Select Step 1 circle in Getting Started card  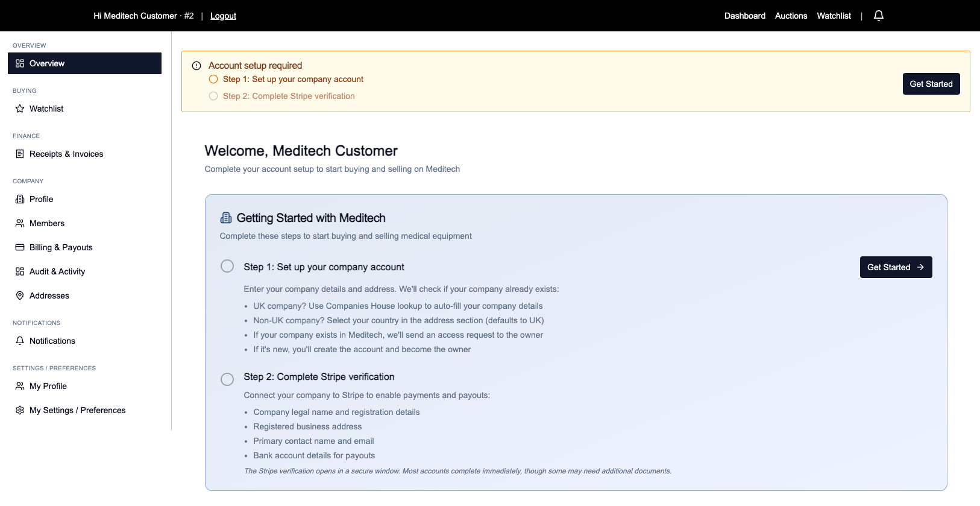click(227, 266)
